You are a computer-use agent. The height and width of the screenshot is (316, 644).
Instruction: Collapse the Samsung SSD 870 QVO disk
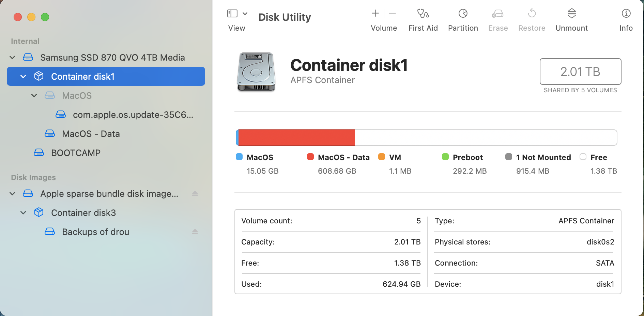[x=13, y=58]
